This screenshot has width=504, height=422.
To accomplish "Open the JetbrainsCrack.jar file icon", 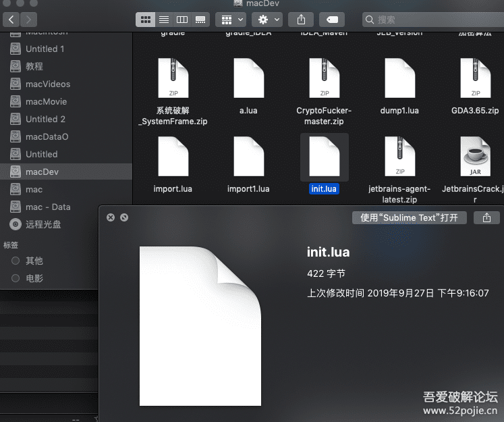I will (476, 157).
